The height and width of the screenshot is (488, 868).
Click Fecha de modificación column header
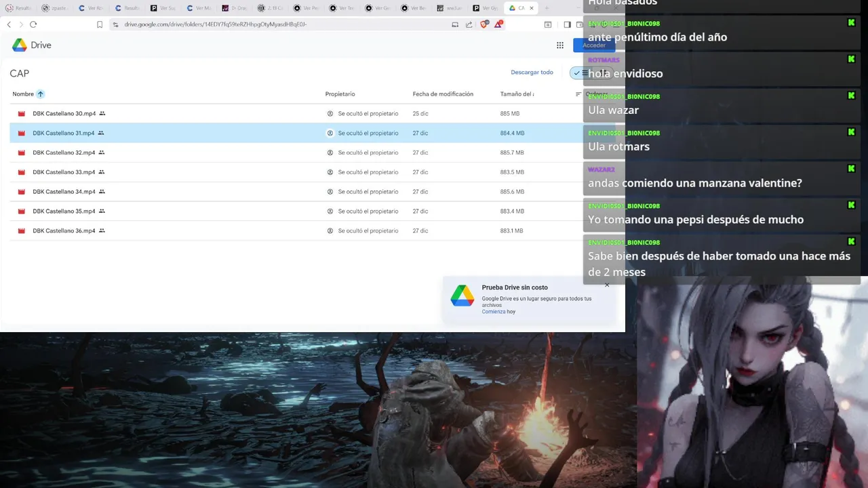(x=443, y=94)
